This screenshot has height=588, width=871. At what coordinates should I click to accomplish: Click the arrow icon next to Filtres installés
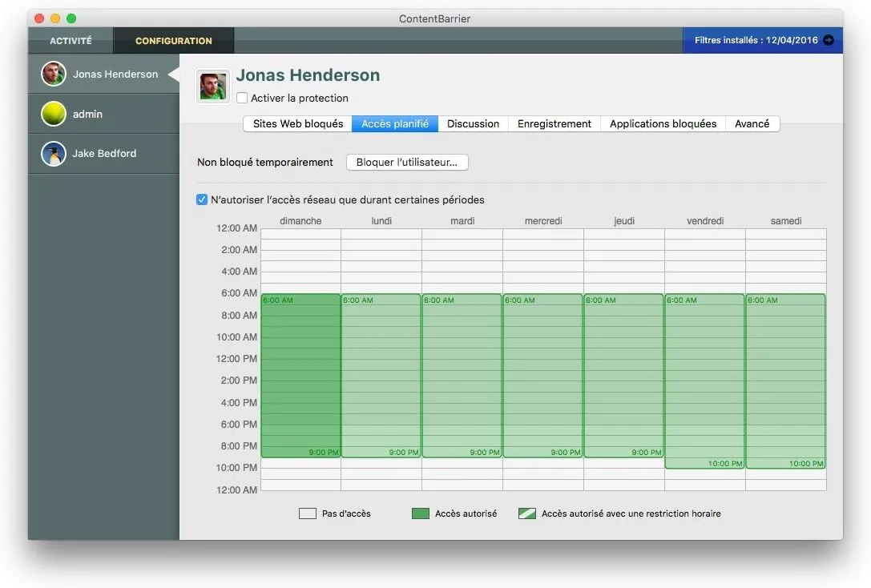click(829, 40)
